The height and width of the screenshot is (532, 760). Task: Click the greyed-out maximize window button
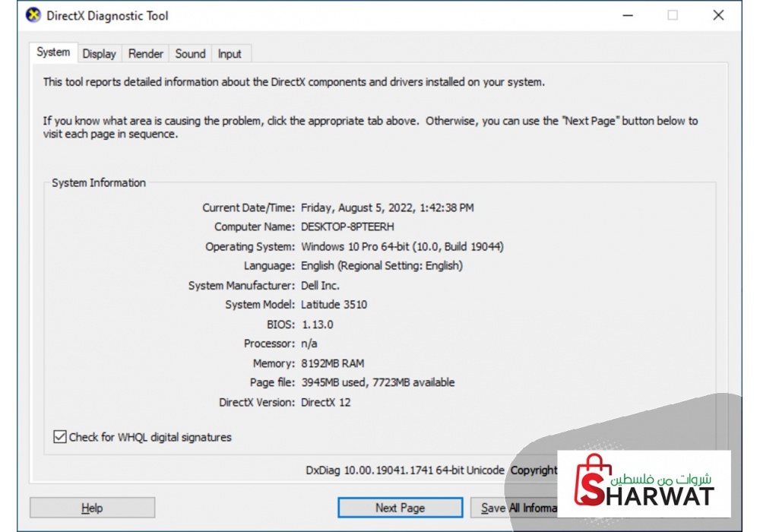pos(673,15)
